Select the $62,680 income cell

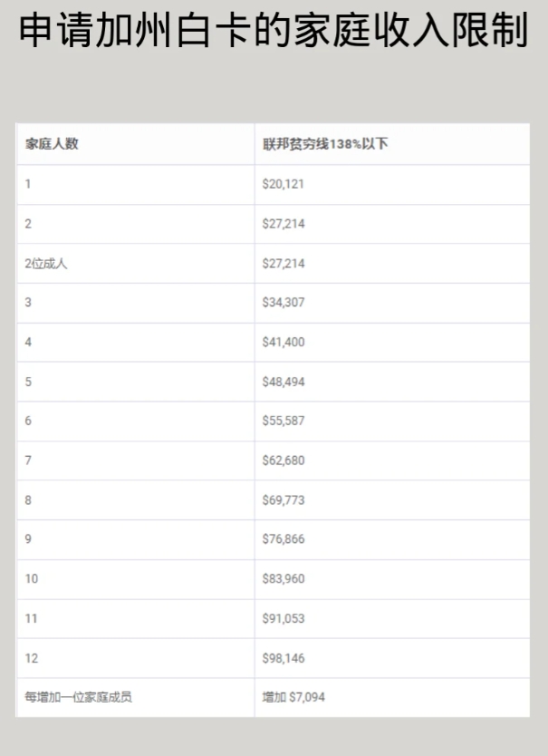283,460
